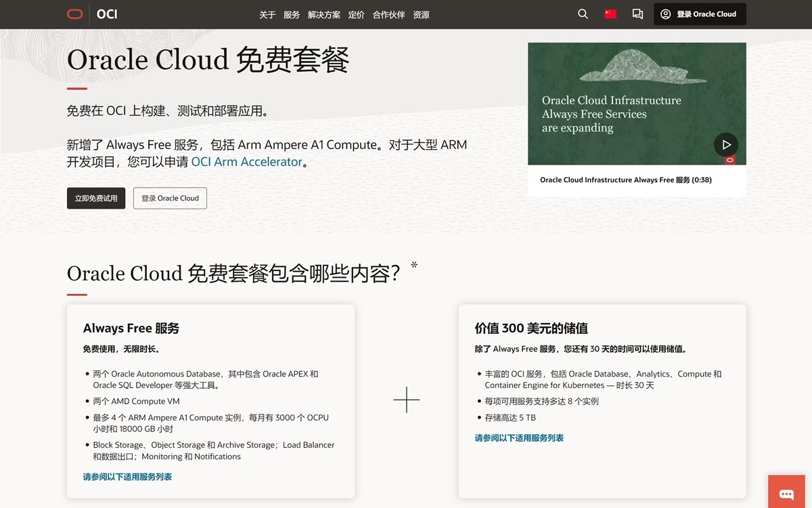Open the 合作伙伴 menu
The width and height of the screenshot is (812, 508).
tap(389, 15)
